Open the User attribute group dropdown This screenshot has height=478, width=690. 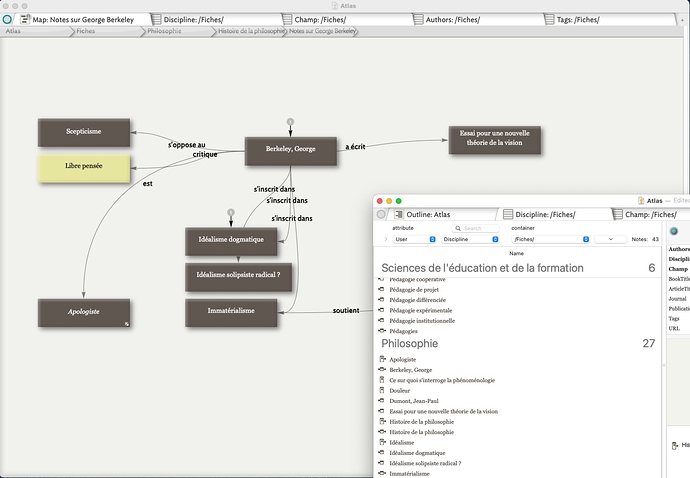point(415,239)
